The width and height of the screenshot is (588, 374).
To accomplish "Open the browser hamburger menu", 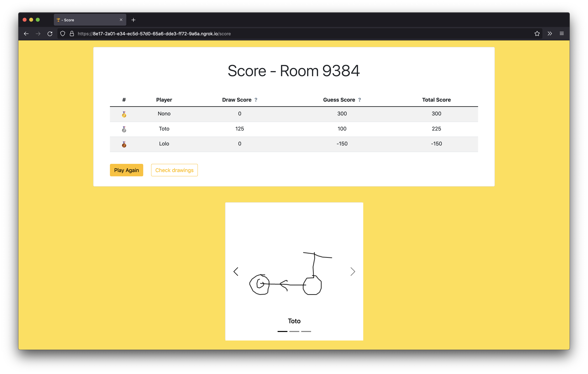I will 562,34.
